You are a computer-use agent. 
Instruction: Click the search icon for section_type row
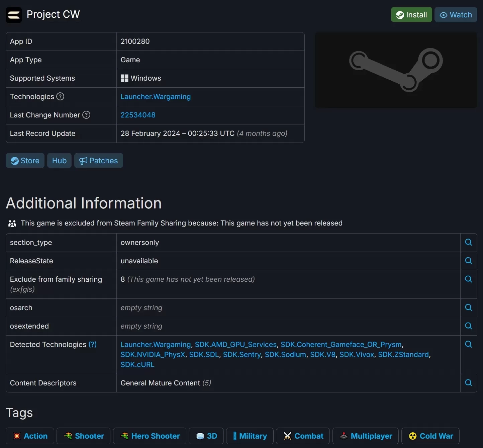click(x=469, y=242)
